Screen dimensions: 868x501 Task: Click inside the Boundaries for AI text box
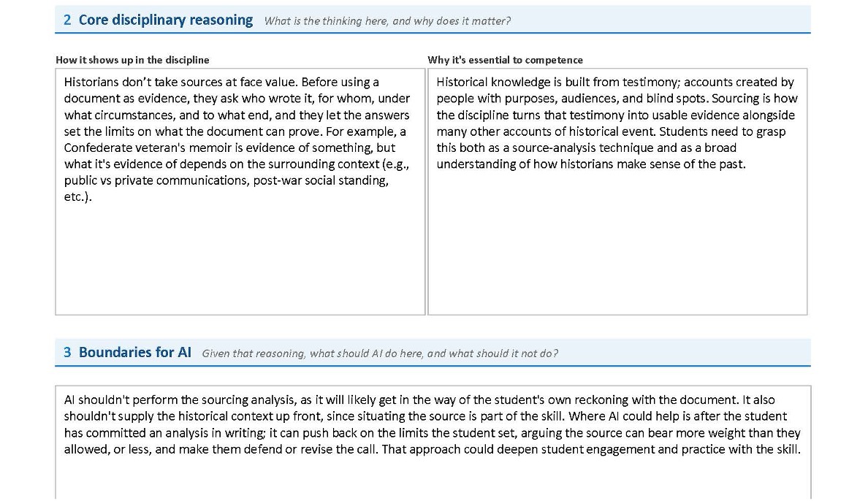coord(433,443)
